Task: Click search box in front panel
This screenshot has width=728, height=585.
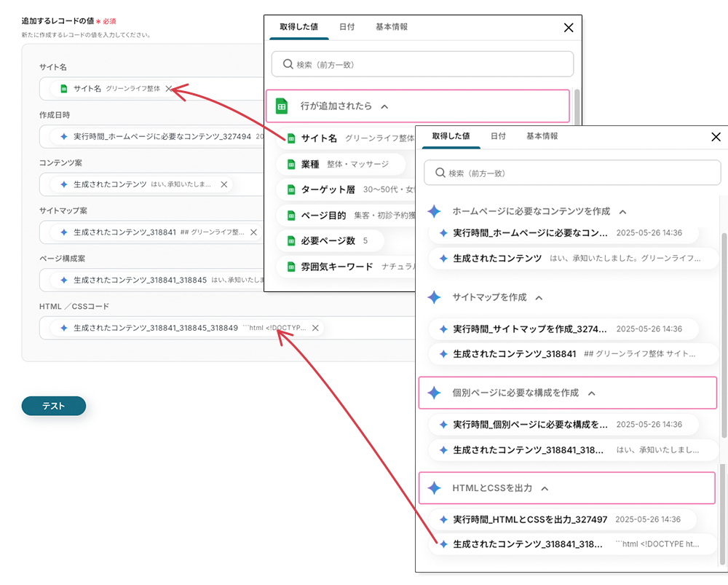Action: (572, 173)
